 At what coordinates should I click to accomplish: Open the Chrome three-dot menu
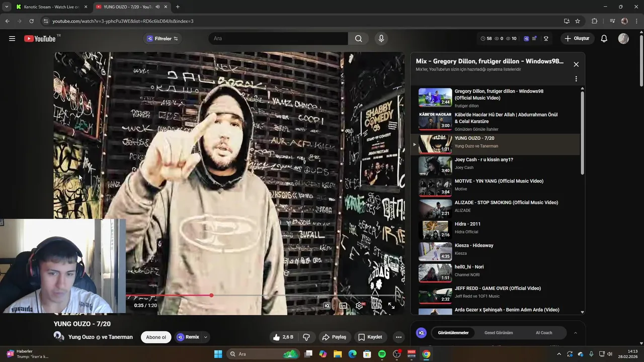[636, 21]
